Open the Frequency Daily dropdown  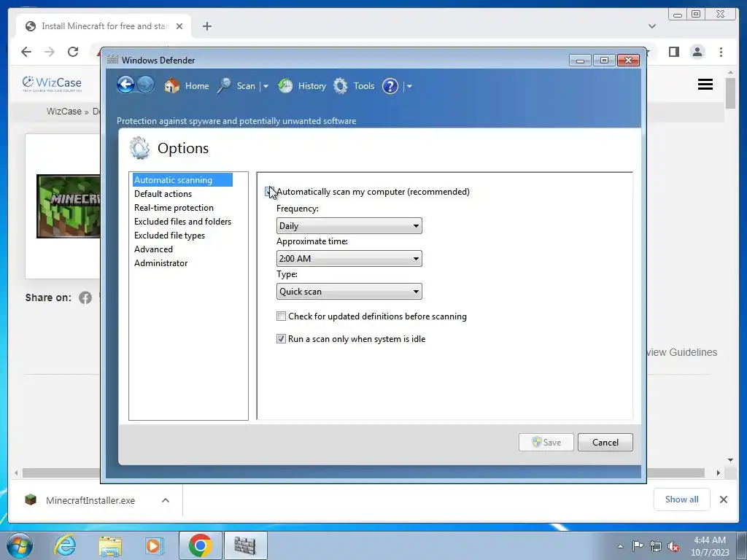click(349, 226)
